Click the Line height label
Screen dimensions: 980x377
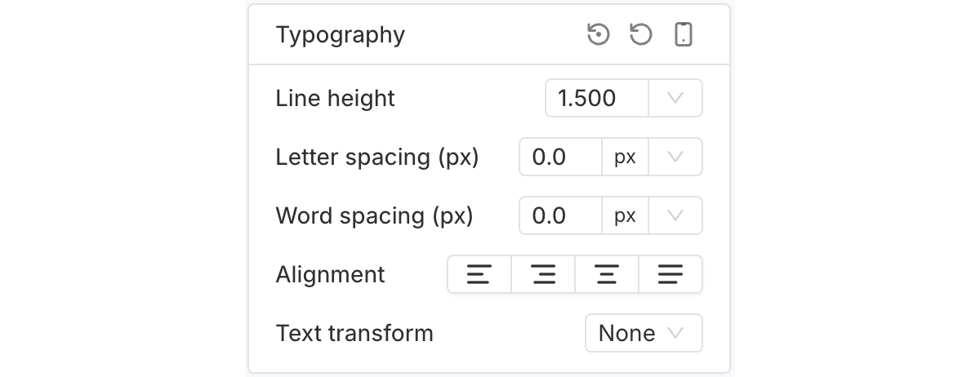coord(336,99)
